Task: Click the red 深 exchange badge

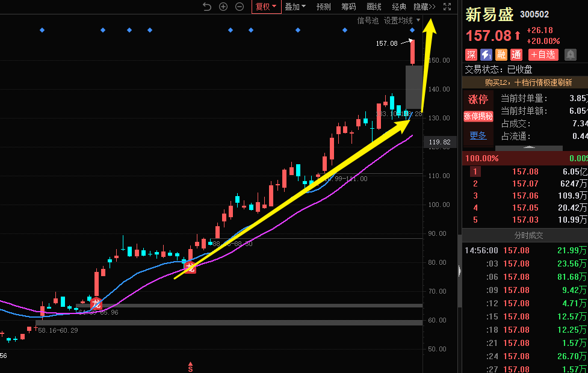Action: click(x=471, y=55)
